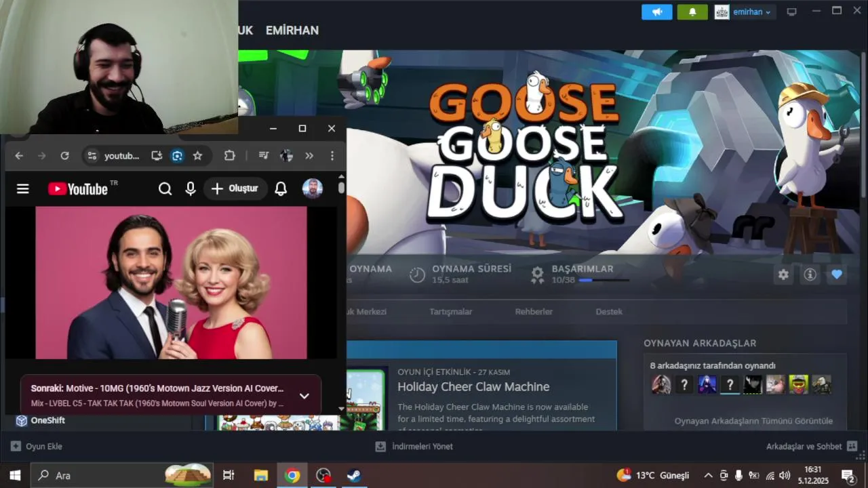Click the YouTube video player
868x488 pixels.
click(x=171, y=283)
